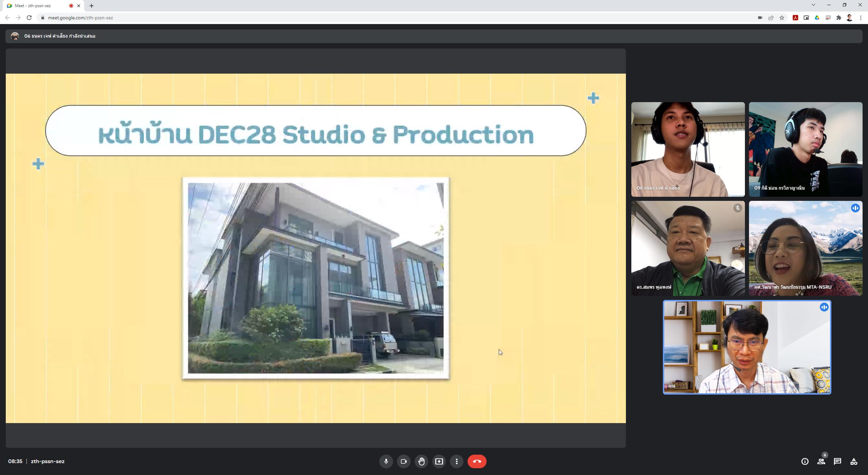Select the tile of ผศ.วัฒนาพร MTA-NSRU
This screenshot has width=868, height=475.
coord(806,248)
